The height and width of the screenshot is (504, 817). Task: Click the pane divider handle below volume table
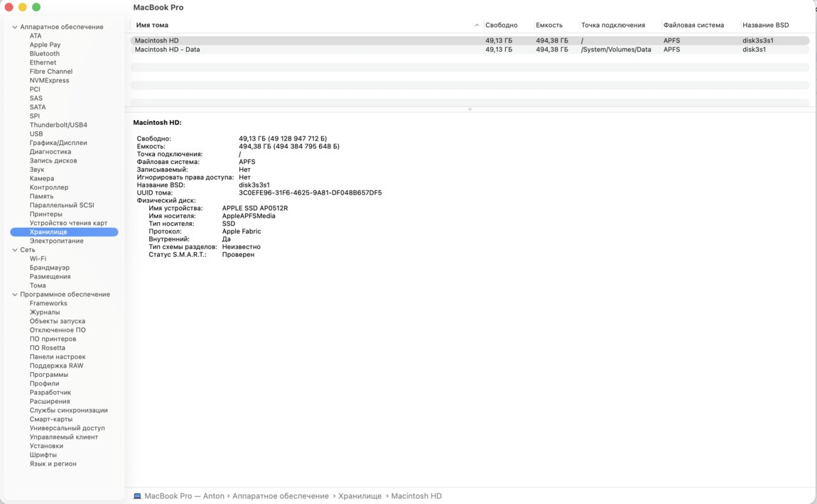(x=470, y=109)
